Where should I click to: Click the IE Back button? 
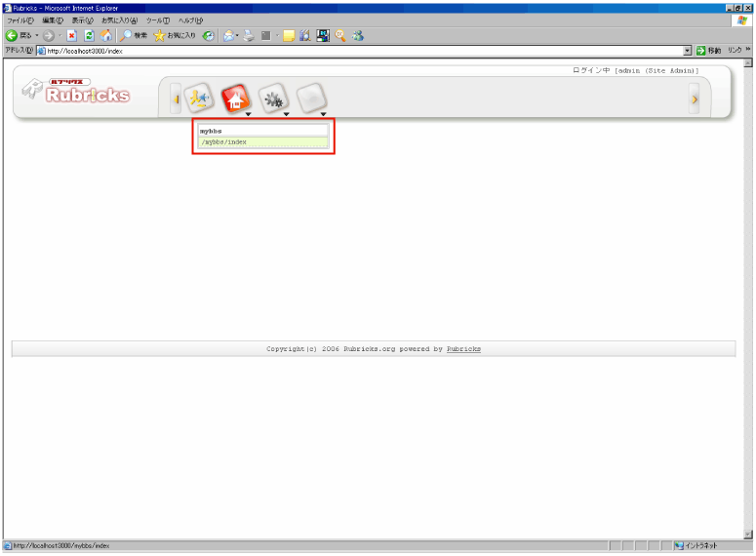tap(19, 36)
